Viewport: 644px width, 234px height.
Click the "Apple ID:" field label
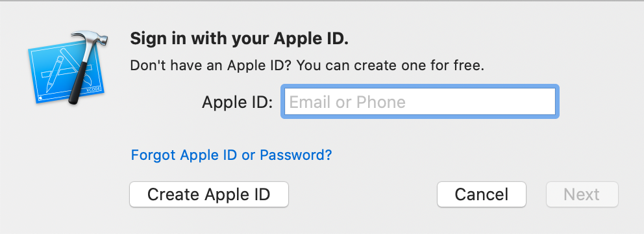point(238,103)
